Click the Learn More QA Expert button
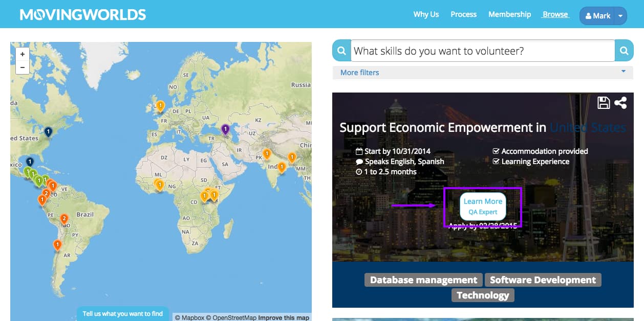This screenshot has height=321, width=644. pos(483,205)
